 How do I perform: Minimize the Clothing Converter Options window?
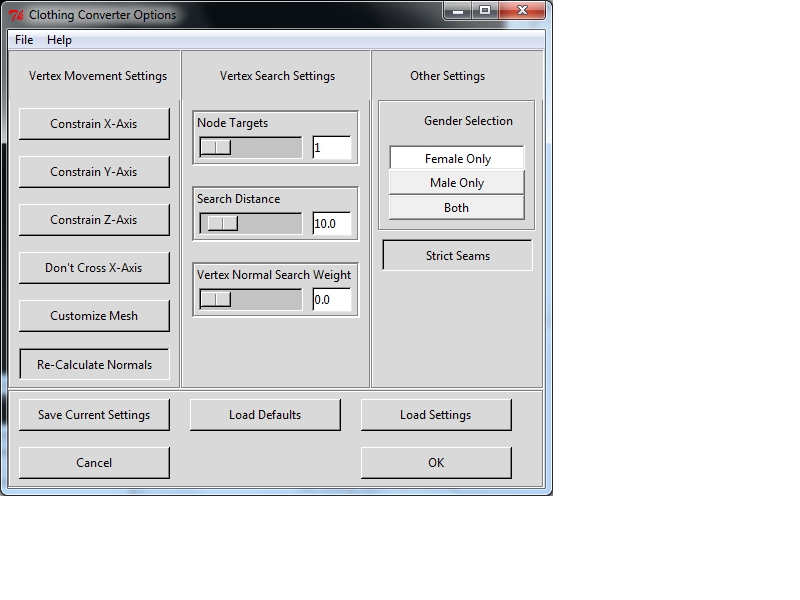(458, 10)
